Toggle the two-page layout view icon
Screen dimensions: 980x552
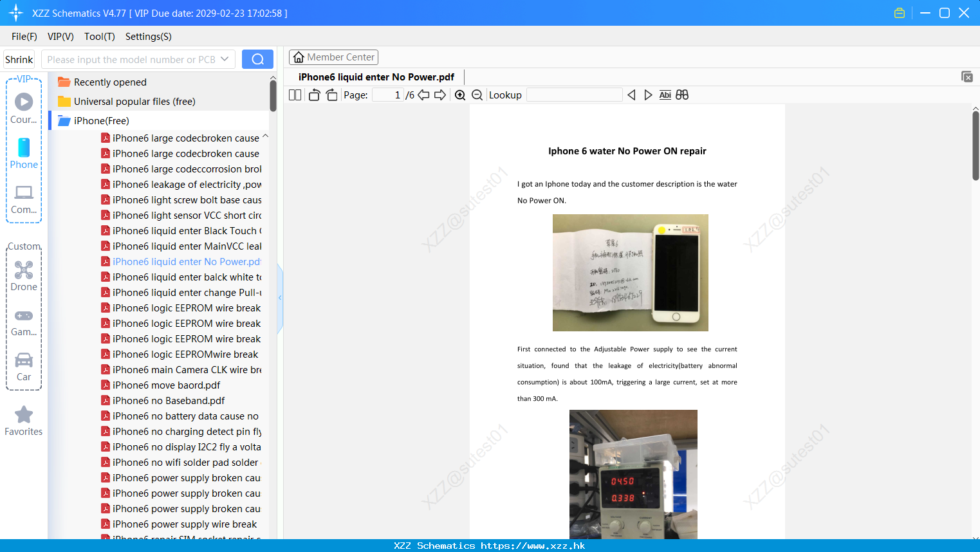[x=295, y=95]
